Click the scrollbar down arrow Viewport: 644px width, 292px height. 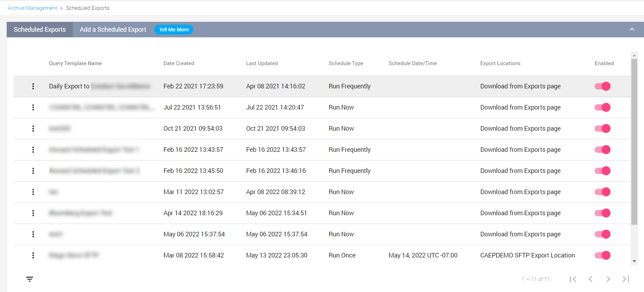(634, 261)
